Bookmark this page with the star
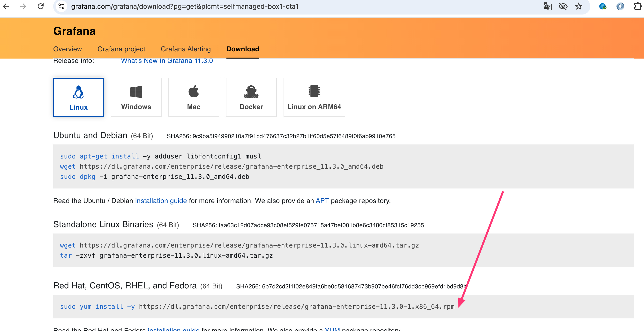Viewport: 644px width, 331px height. pyautogui.click(x=578, y=6)
